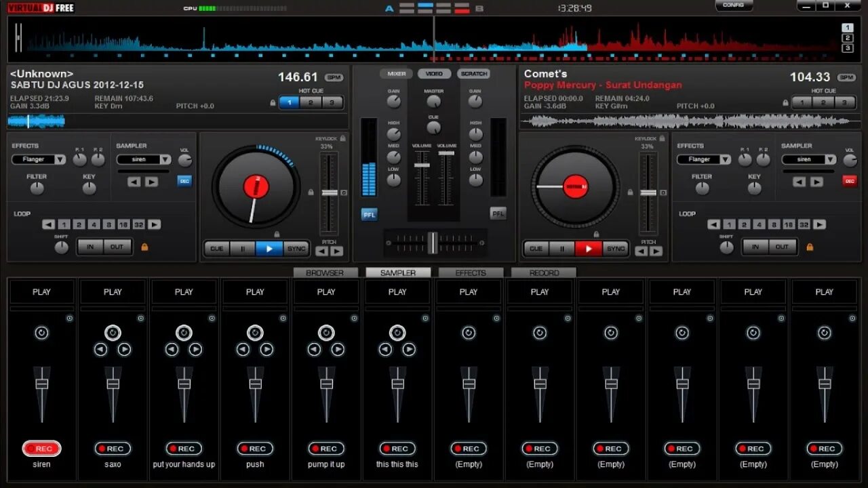Click pitch bend down arrow on left deck
Screen dimensions: 868x488
click(x=322, y=251)
